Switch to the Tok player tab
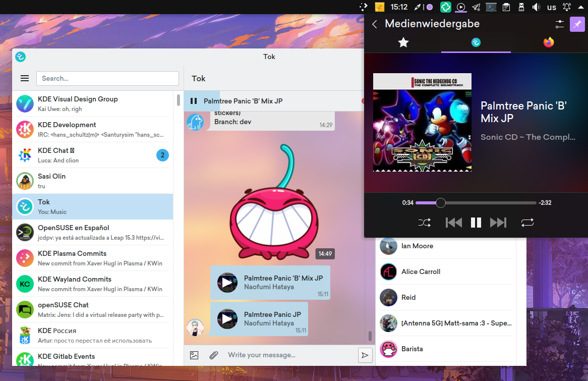The image size is (588, 381). point(476,42)
